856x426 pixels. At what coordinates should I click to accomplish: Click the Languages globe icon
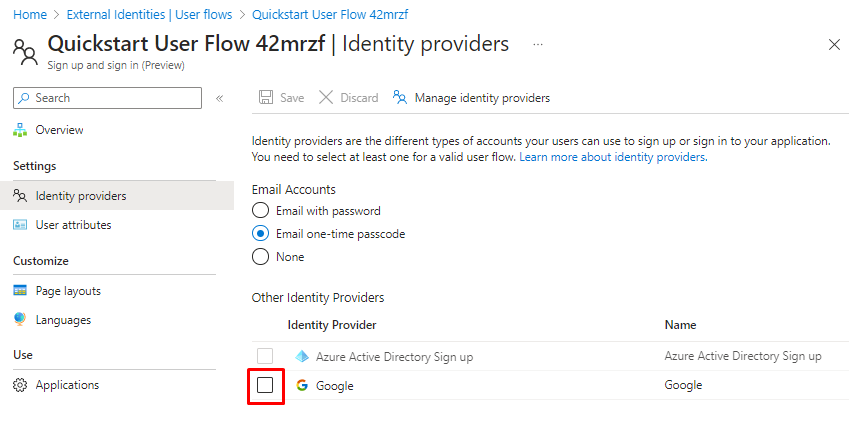click(20, 320)
